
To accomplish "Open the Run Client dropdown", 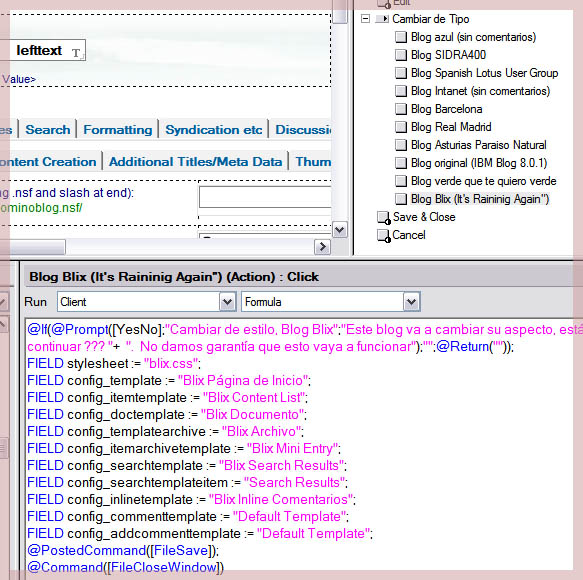I will pyautogui.click(x=228, y=302).
